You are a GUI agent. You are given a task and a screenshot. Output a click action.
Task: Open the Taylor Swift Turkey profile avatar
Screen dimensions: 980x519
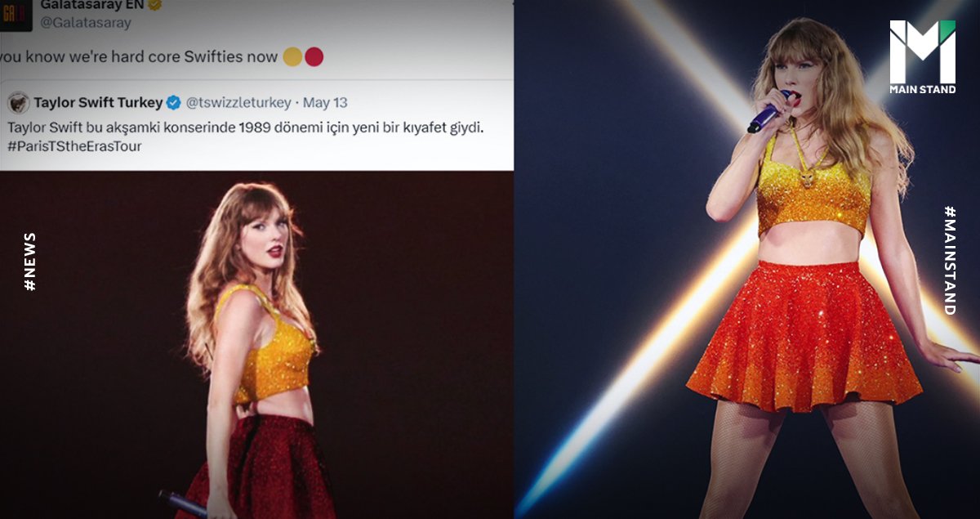click(19, 103)
